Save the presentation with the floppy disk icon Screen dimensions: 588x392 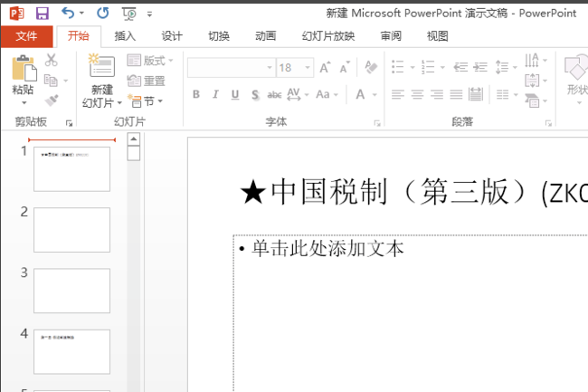(x=42, y=14)
